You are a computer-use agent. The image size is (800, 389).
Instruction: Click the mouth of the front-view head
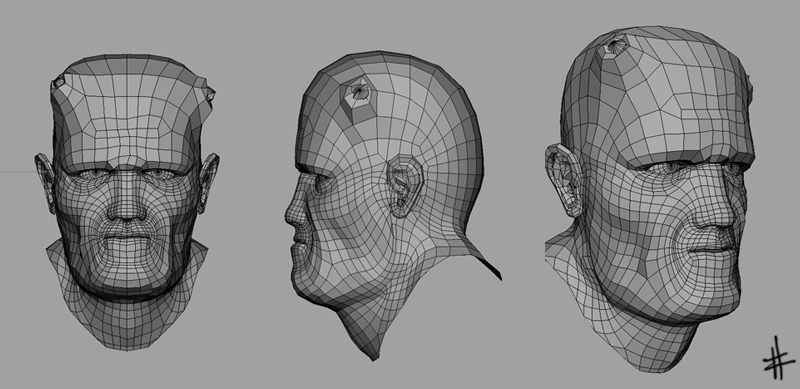[x=125, y=239]
